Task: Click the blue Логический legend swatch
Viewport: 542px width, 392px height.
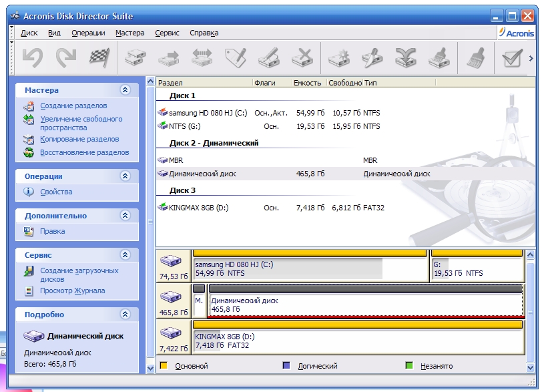Action: (x=286, y=365)
